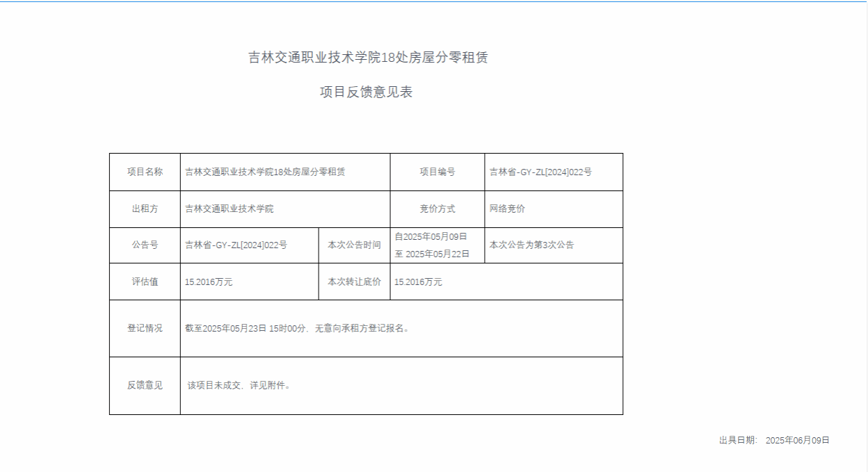
Task: Select the registration status text 截至2025年05月23日
Action: (298, 328)
